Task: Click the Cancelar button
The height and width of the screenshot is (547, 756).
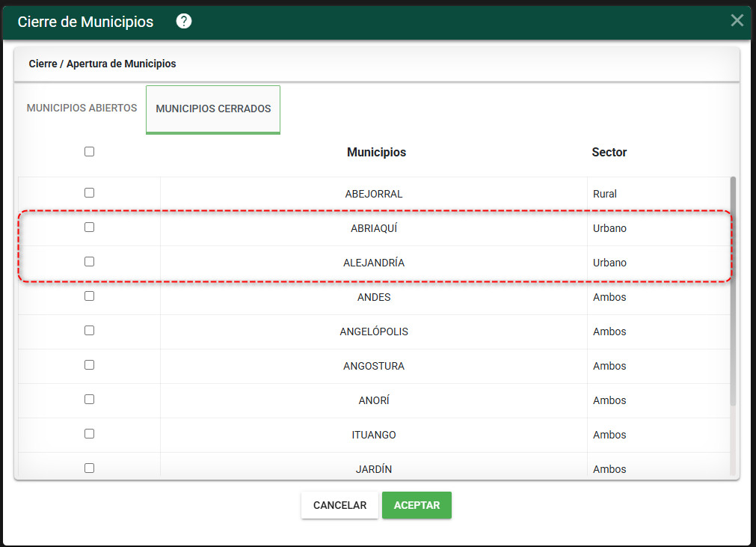Action: 340,505
